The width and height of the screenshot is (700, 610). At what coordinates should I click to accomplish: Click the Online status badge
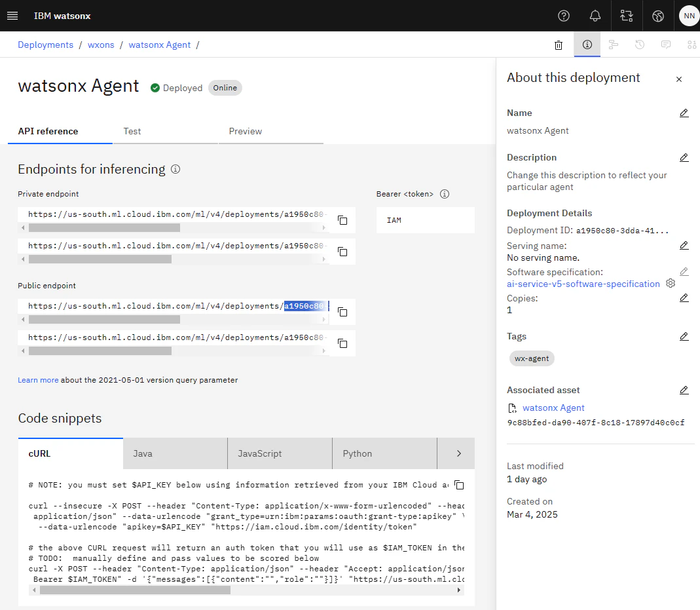tap(225, 88)
